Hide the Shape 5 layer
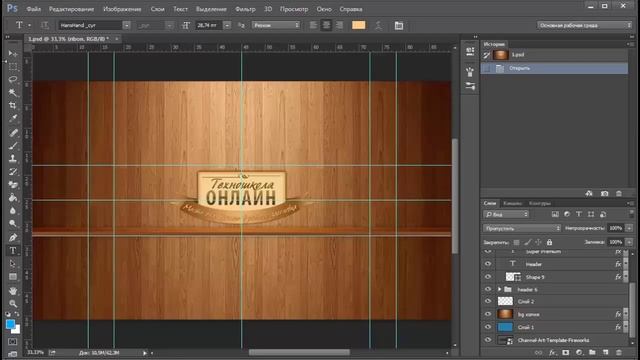Screen dimensions: 640x360 pos(488,277)
